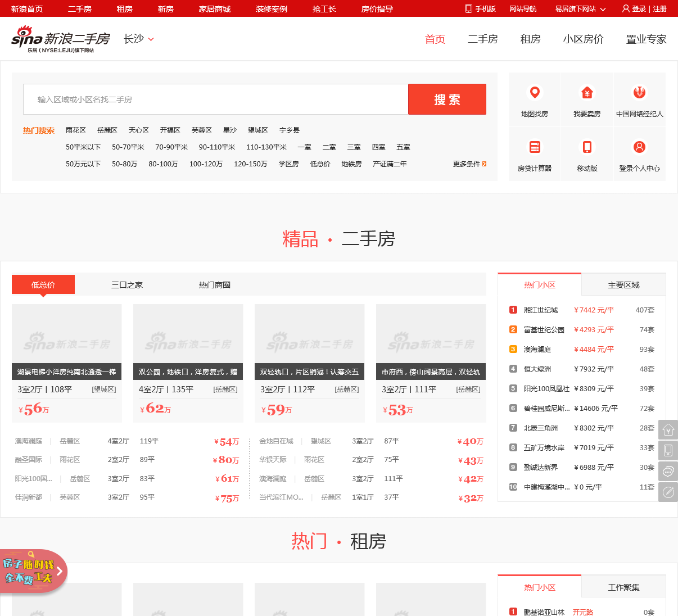The height and width of the screenshot is (616, 678).
Task: Open the 登录个人中心 account icon
Action: (x=639, y=147)
